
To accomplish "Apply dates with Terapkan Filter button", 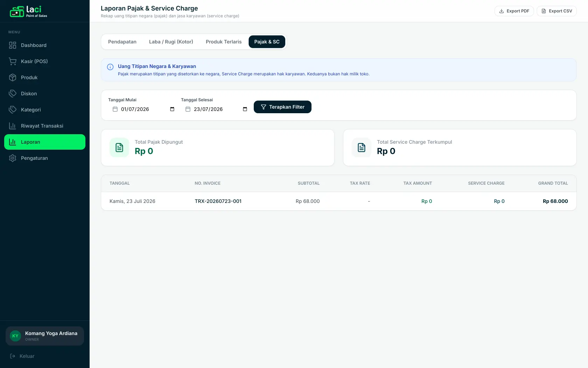I will [x=282, y=107].
